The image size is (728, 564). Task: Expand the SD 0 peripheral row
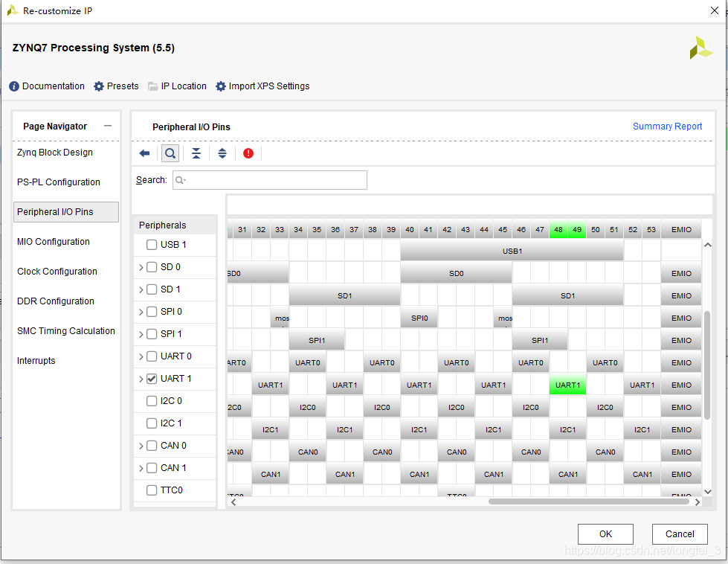tap(141, 268)
